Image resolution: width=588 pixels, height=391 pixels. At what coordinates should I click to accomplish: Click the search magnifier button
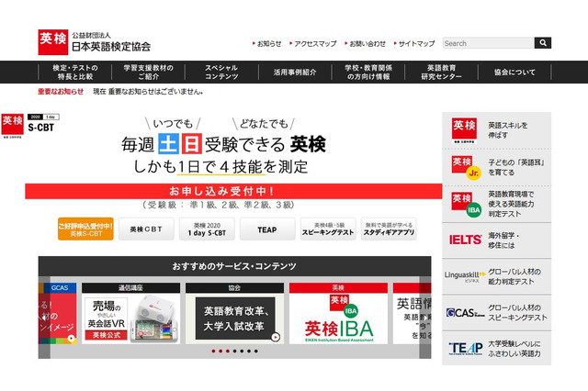coord(543,43)
